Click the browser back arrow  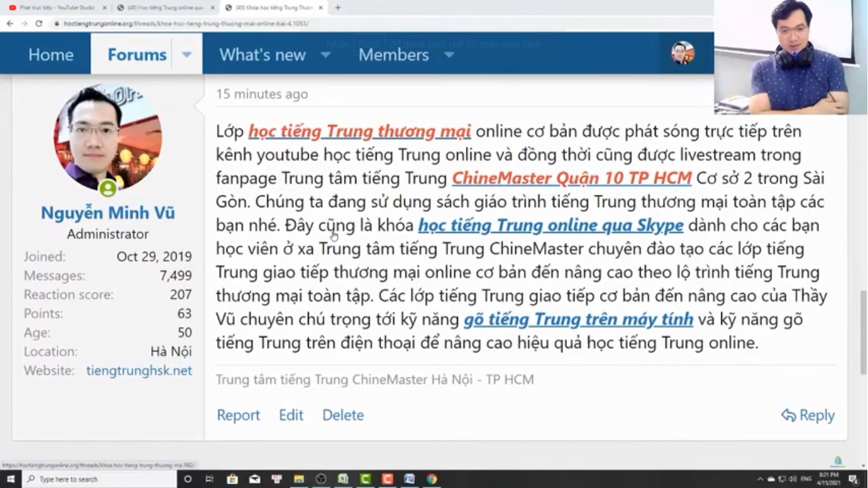10,24
